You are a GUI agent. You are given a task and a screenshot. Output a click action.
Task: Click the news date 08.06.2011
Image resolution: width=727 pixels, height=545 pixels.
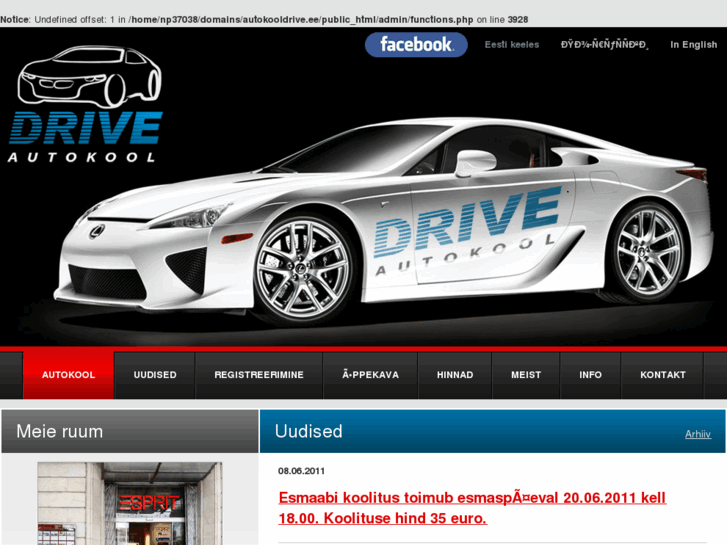click(x=301, y=471)
